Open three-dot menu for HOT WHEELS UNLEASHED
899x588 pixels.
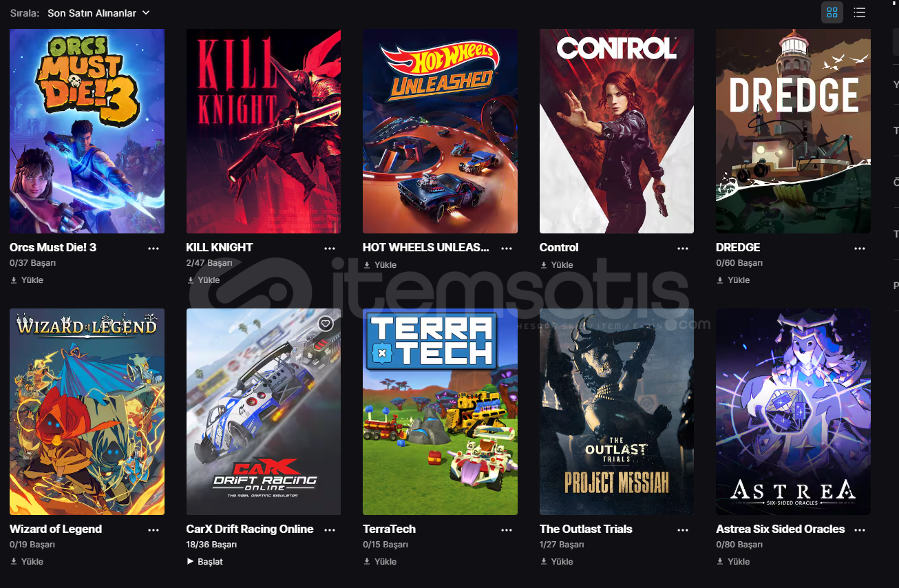507,249
